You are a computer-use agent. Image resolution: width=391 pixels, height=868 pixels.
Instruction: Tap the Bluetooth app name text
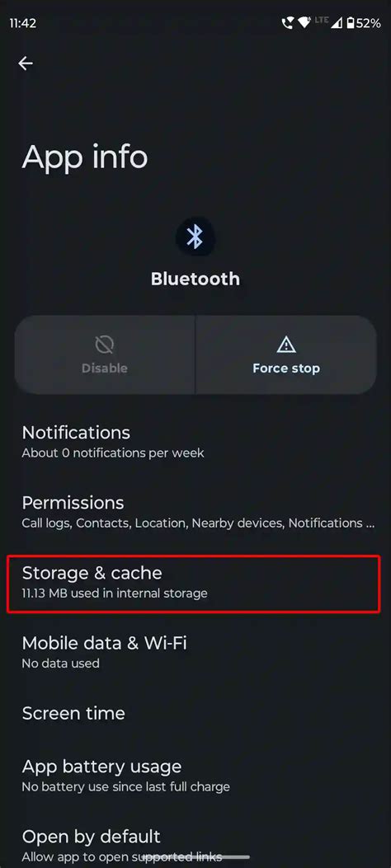tap(195, 279)
